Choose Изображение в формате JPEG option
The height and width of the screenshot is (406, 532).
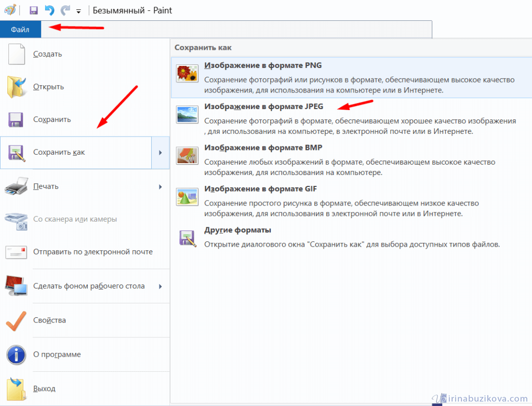(263, 106)
